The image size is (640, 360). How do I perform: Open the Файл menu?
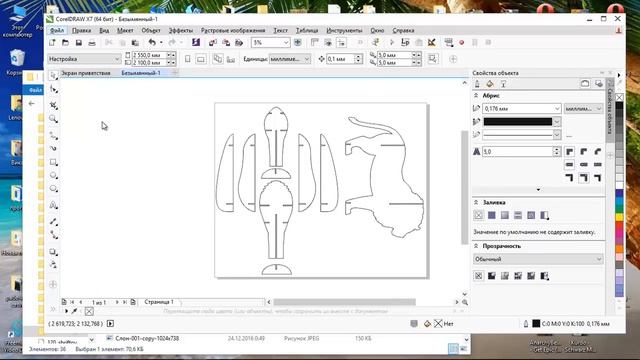(x=57, y=30)
